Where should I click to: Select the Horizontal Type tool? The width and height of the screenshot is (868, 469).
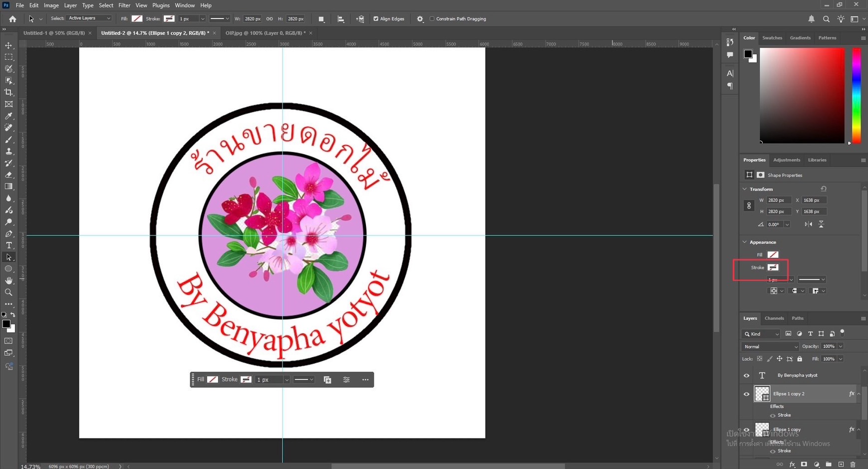(x=8, y=245)
